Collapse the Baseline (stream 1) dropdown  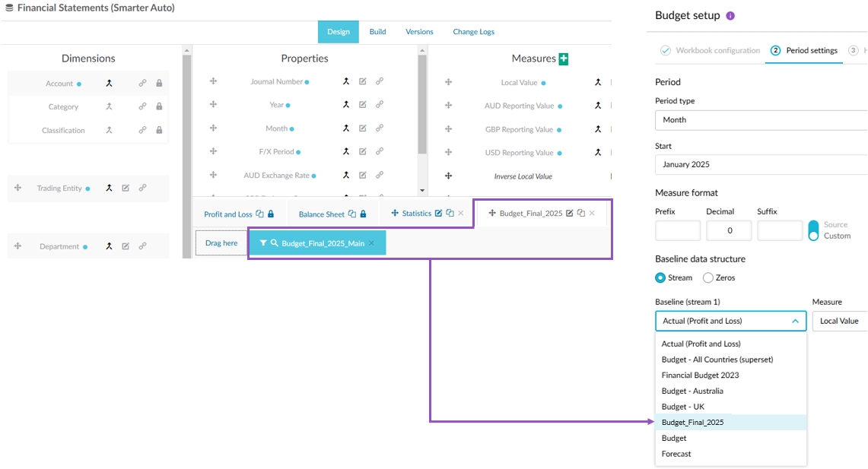click(795, 322)
